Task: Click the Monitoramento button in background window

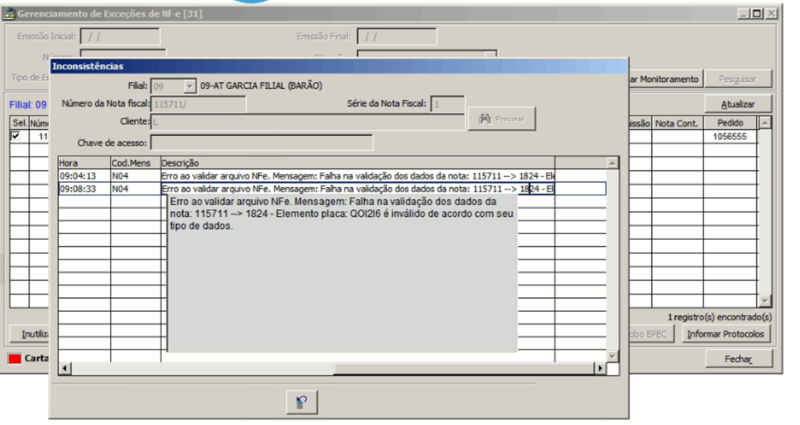Action: click(665, 79)
